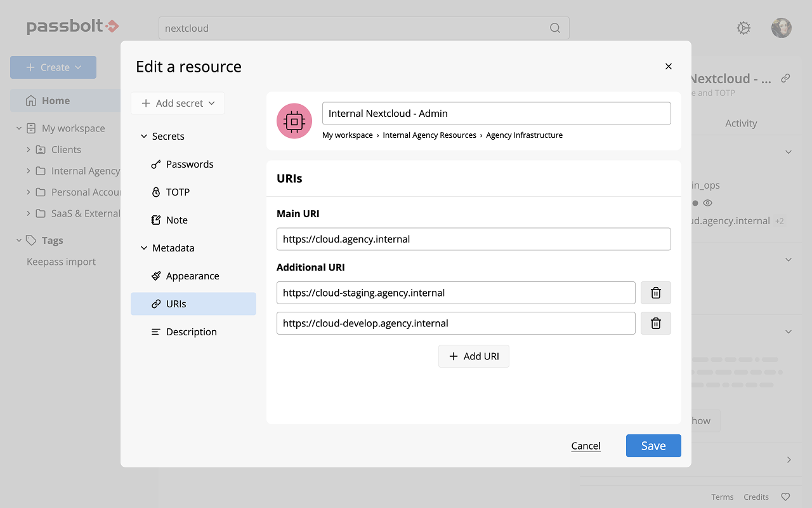Toggle password preview eye icon
Screen dimensions: 812x508
(x=708, y=203)
